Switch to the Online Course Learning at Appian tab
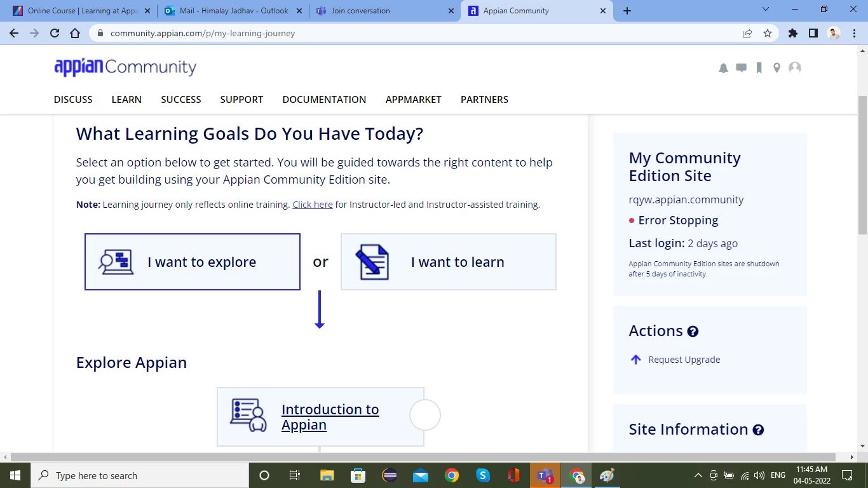Screen dimensions: 868x488 tap(80, 11)
